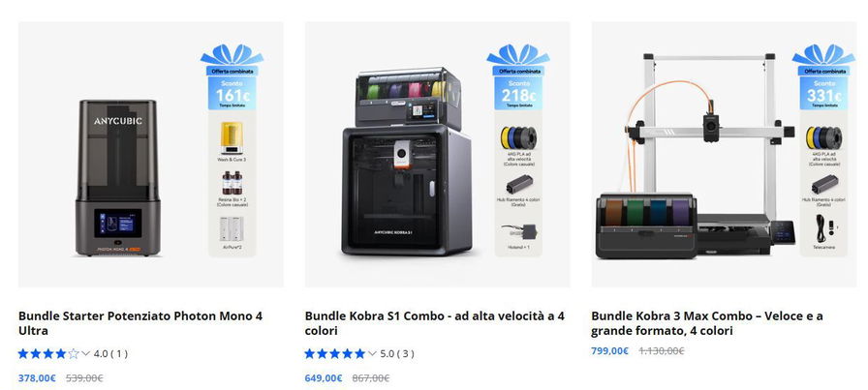The image size is (868, 390).
Task: Expand rating details chevron for Kobra S1 Combo
Action: click(x=372, y=353)
